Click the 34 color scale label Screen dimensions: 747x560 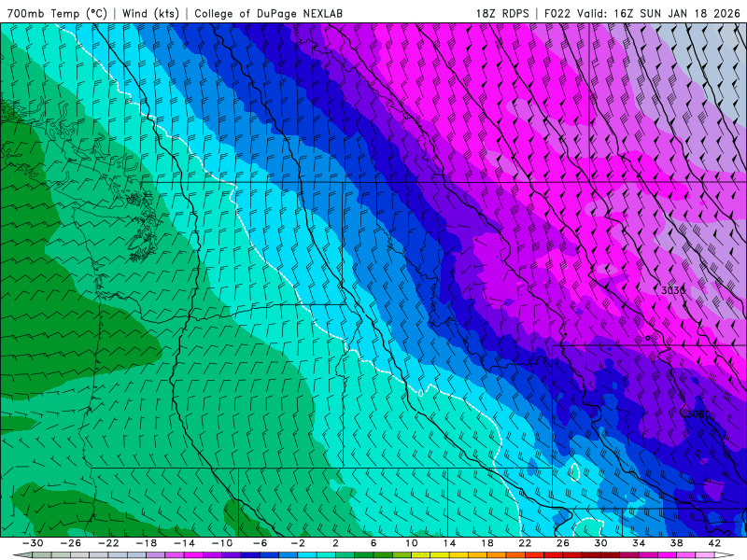[639, 543]
